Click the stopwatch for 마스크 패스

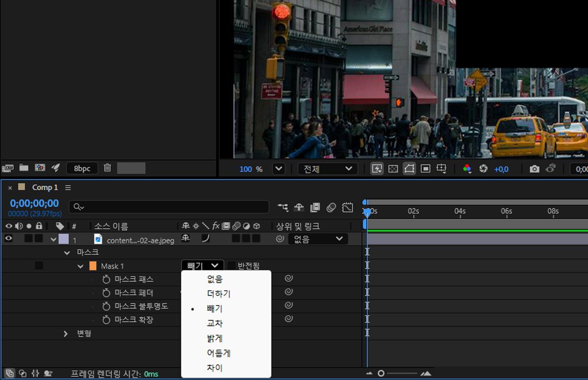pyautogui.click(x=106, y=279)
